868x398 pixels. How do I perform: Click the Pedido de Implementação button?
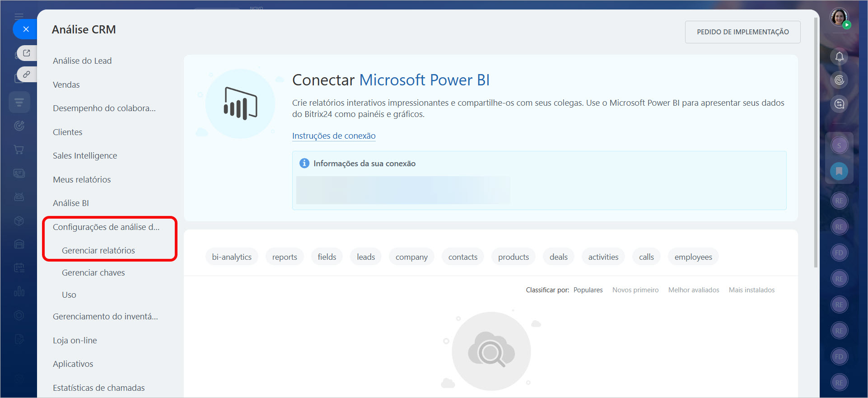click(x=742, y=32)
